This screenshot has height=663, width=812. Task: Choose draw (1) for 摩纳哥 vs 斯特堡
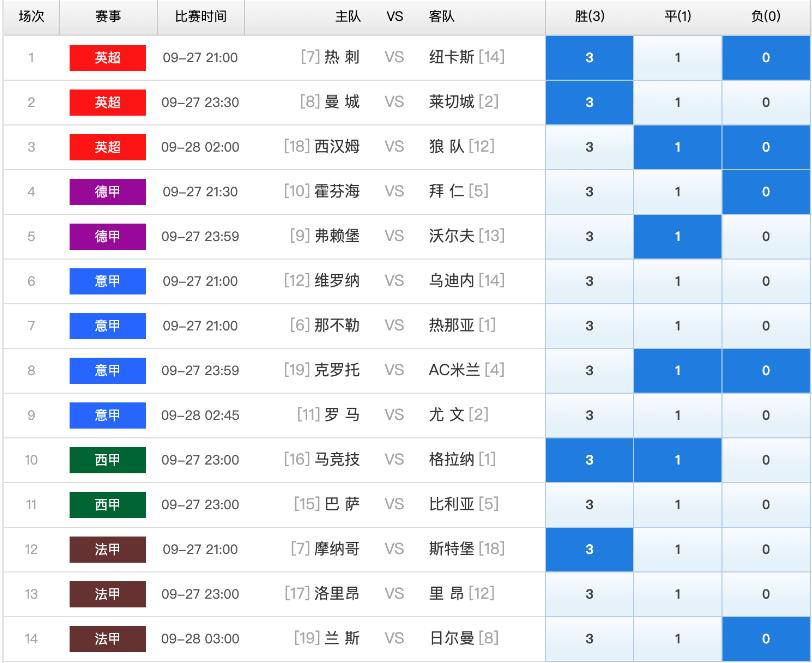tap(677, 550)
